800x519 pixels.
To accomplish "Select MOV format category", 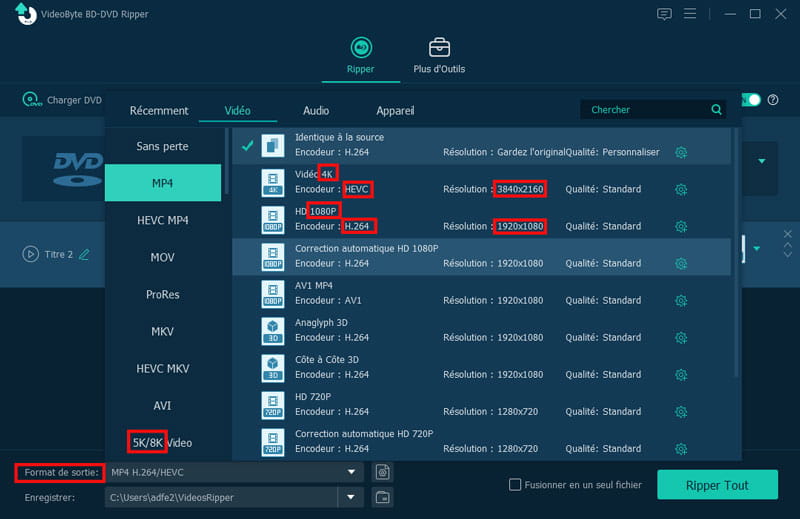I will tap(163, 257).
